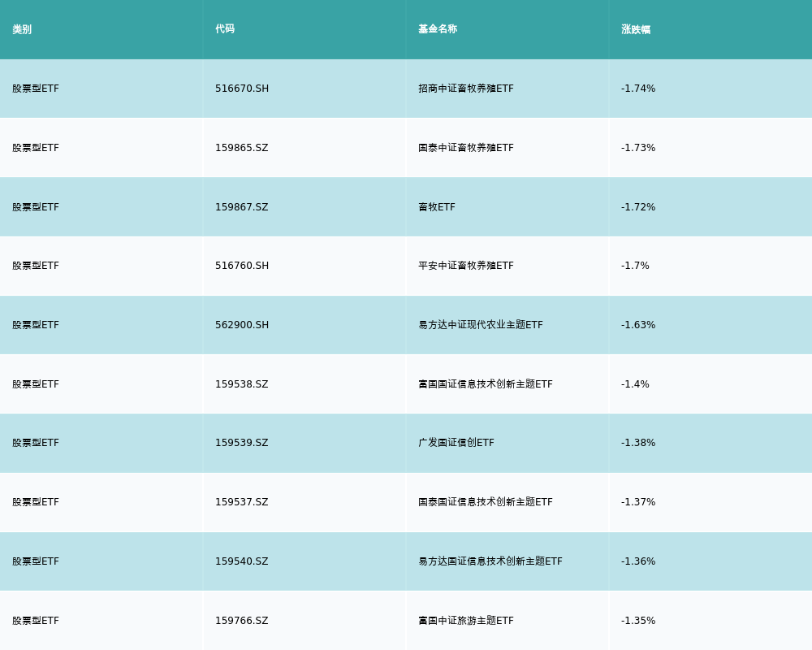812x650 pixels.
Task: Open 易方达国证信息技术创新主题ETF
Action: (490, 561)
